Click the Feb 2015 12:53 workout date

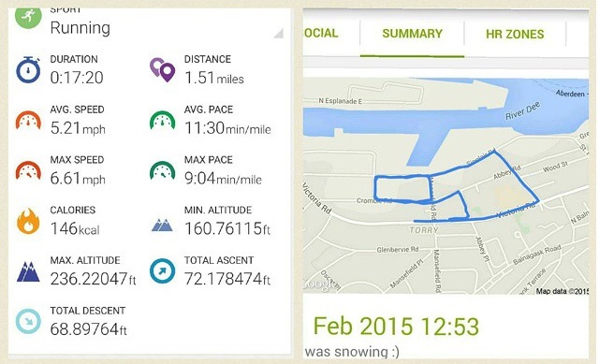[396, 327]
